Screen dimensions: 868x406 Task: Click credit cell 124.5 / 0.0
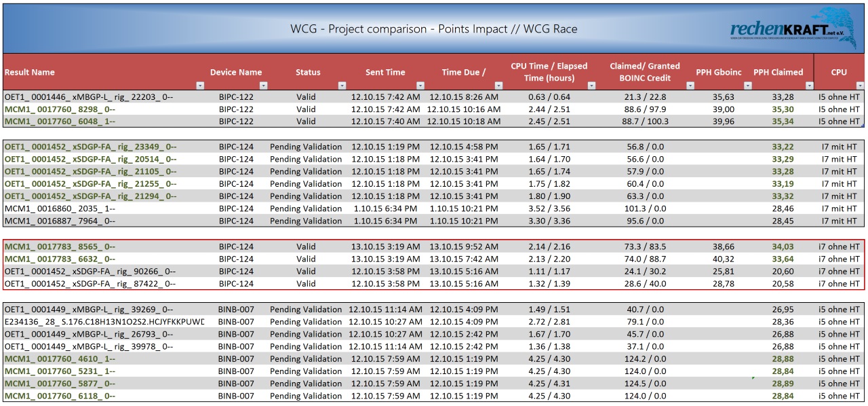click(644, 384)
